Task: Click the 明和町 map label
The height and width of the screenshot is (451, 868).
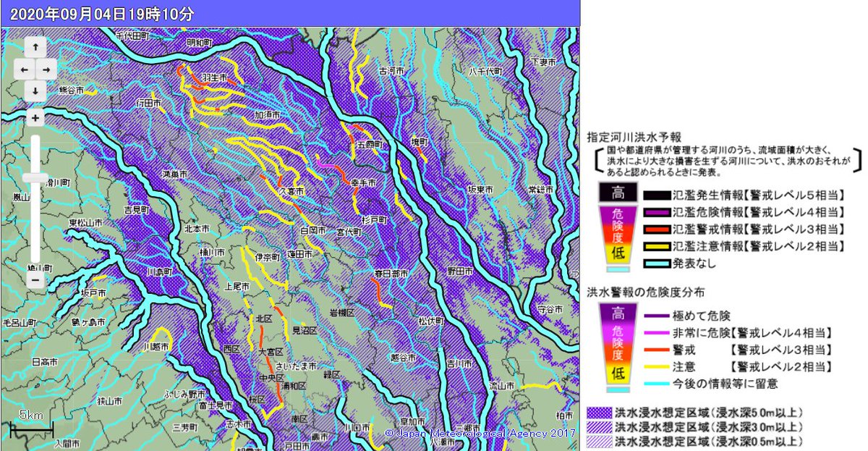Action: 200,43
